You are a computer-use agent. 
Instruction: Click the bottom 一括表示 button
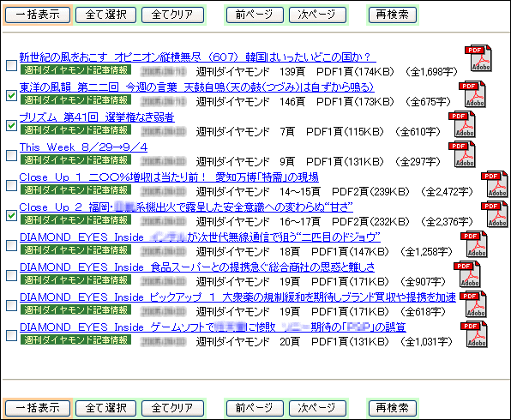coord(38,408)
